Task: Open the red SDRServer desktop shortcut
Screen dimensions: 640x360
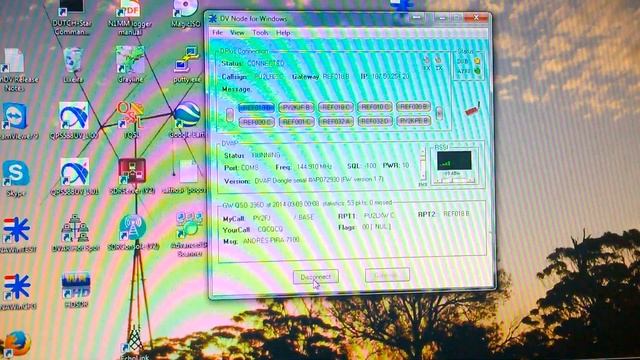Action: [132, 176]
